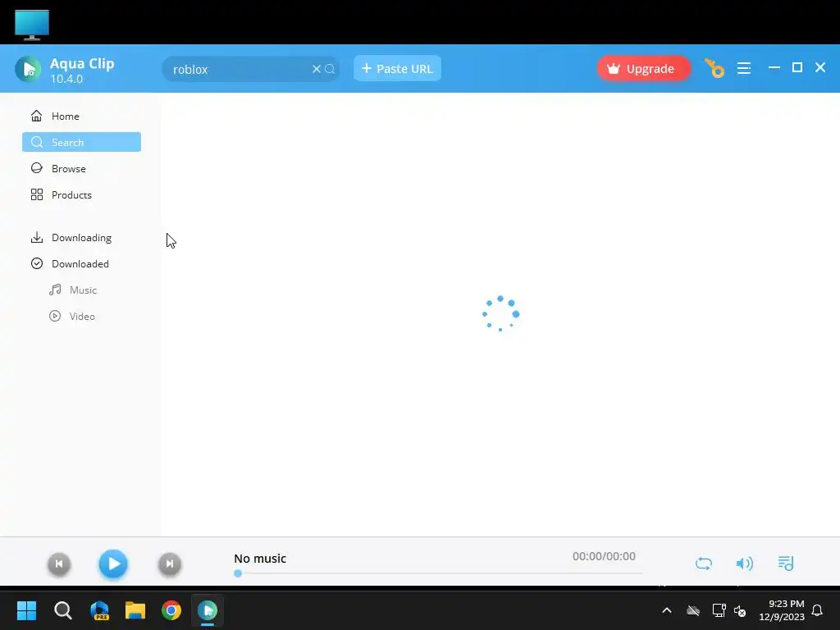Skip to next track
Screen dimensions: 840x630
pyautogui.click(x=170, y=564)
